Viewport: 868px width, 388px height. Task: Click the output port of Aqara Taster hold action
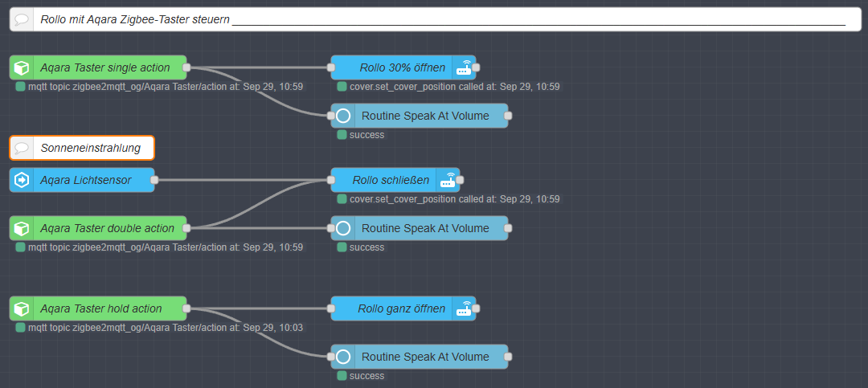click(186, 309)
